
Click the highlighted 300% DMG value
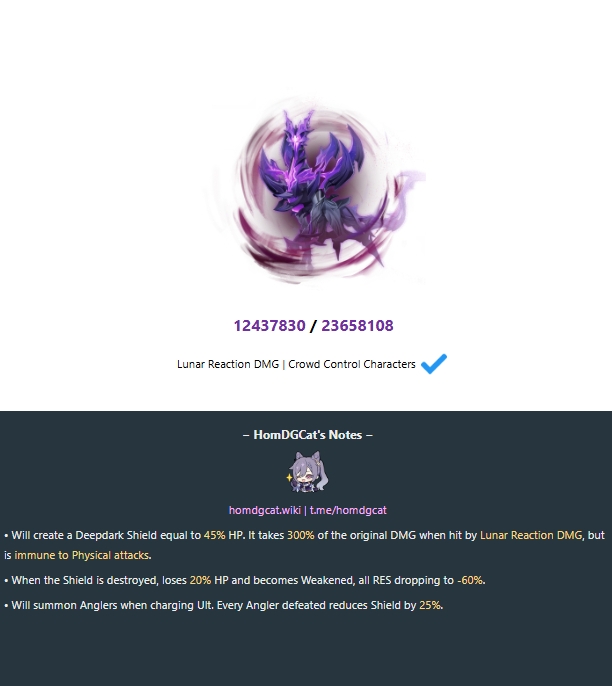[x=301, y=535]
